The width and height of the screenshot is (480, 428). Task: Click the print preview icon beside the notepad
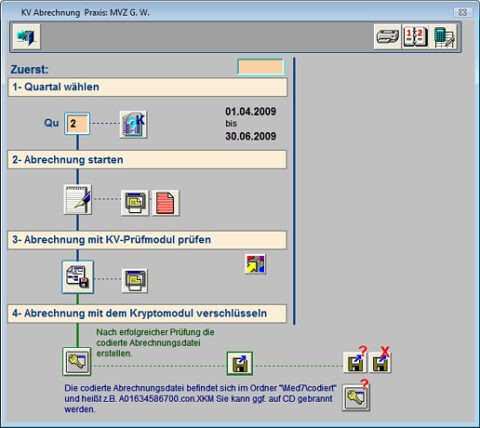[135, 203]
